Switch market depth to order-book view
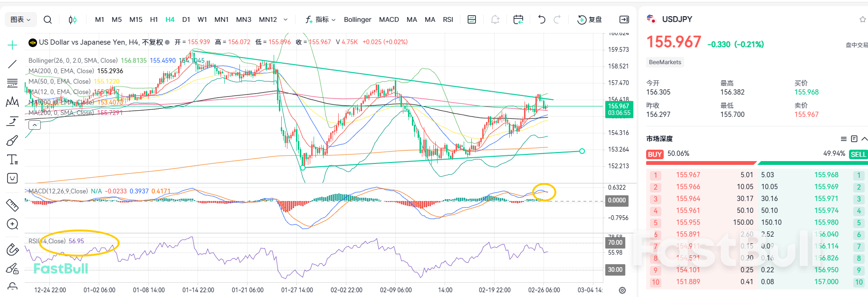The width and height of the screenshot is (868, 297). pos(854,139)
